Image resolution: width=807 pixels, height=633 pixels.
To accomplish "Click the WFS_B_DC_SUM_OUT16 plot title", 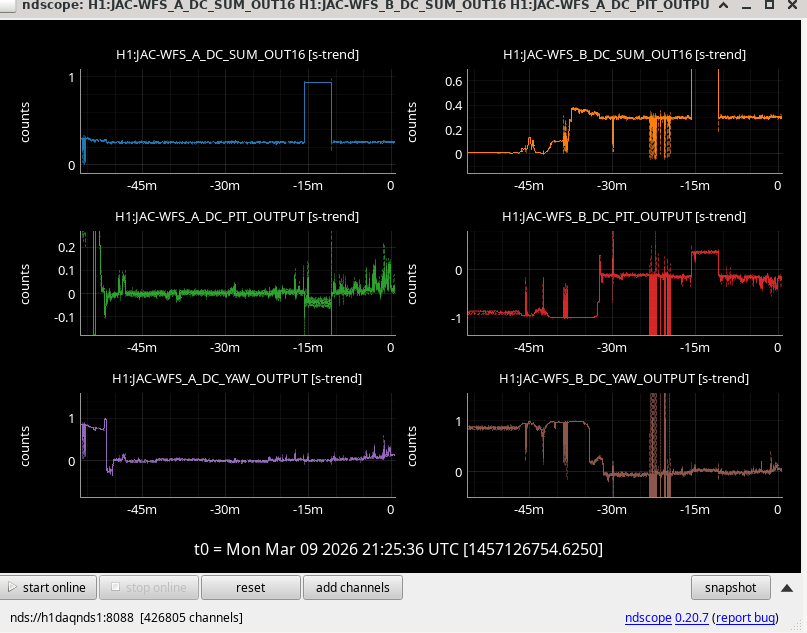I will point(625,54).
